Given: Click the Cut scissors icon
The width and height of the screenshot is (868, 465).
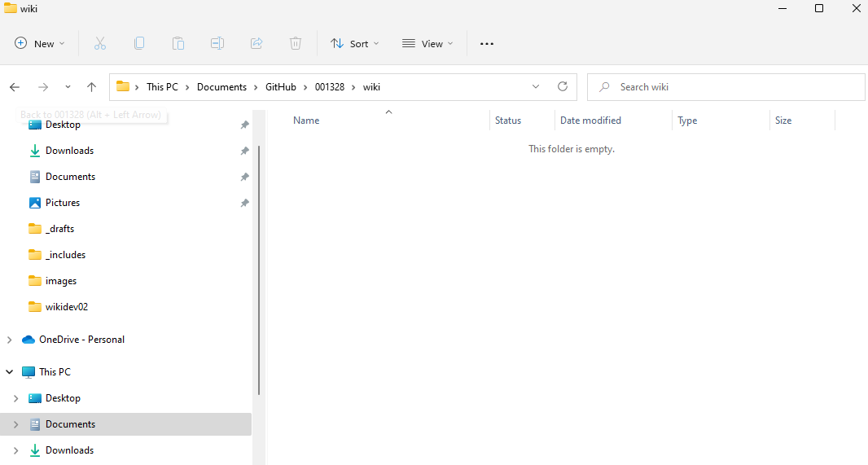Looking at the screenshot, I should 100,44.
